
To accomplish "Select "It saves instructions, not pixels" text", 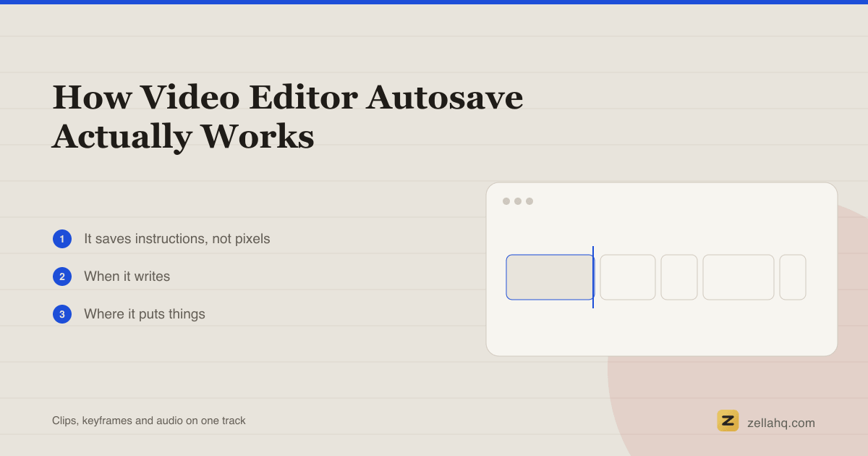I will tap(177, 239).
